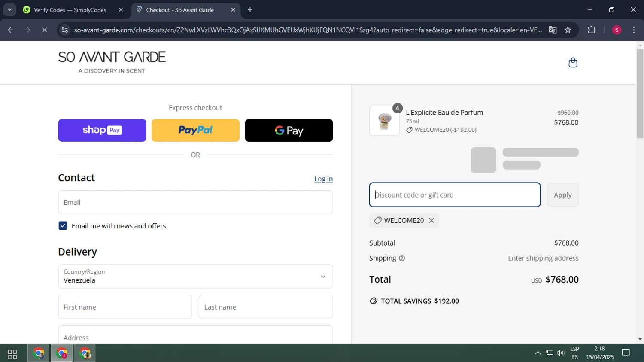
Task: Click the Total USD $768.00 amount
Action: click(x=562, y=280)
